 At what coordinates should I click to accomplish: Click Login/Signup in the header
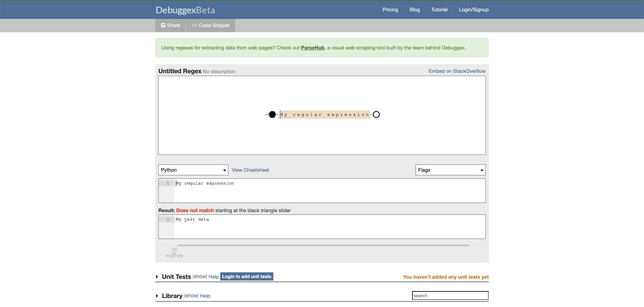[x=473, y=10]
